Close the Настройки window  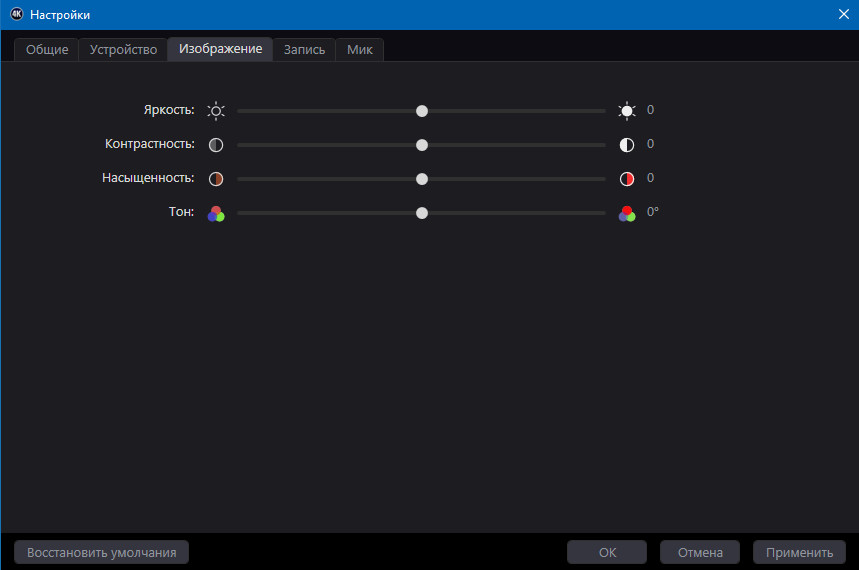(x=844, y=14)
